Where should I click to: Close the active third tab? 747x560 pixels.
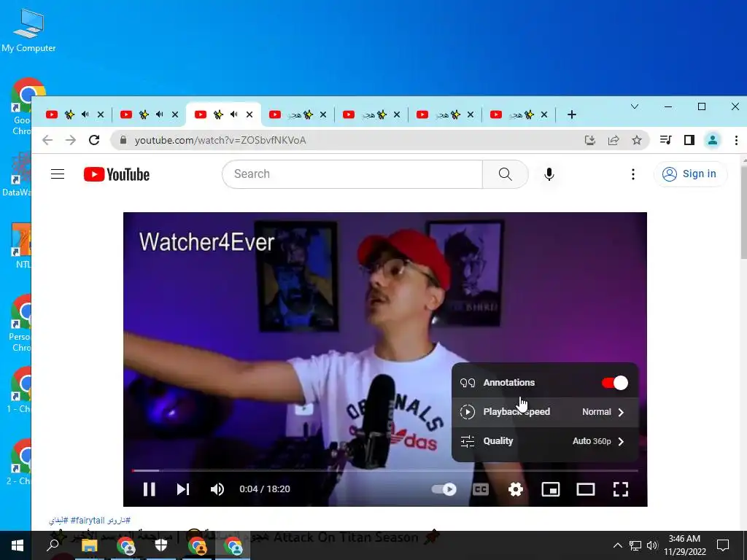[249, 114]
